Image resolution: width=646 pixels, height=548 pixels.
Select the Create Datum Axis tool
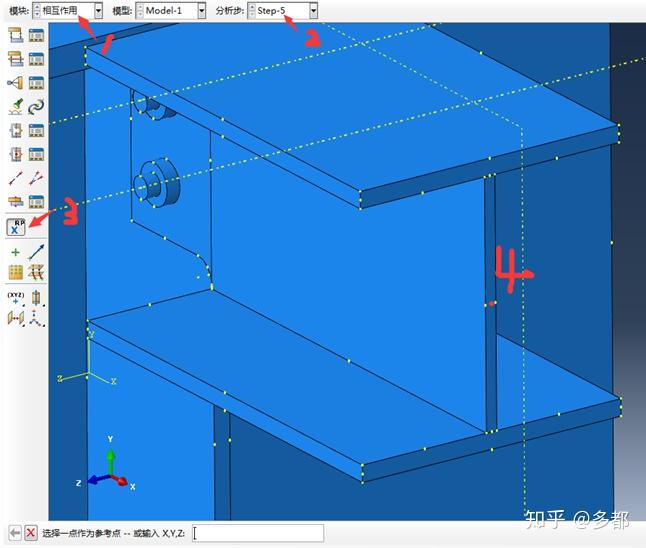point(36,298)
